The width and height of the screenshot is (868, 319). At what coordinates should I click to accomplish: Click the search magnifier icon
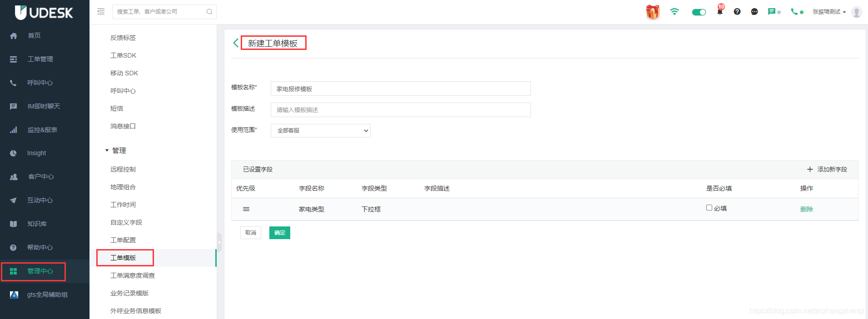pos(209,12)
